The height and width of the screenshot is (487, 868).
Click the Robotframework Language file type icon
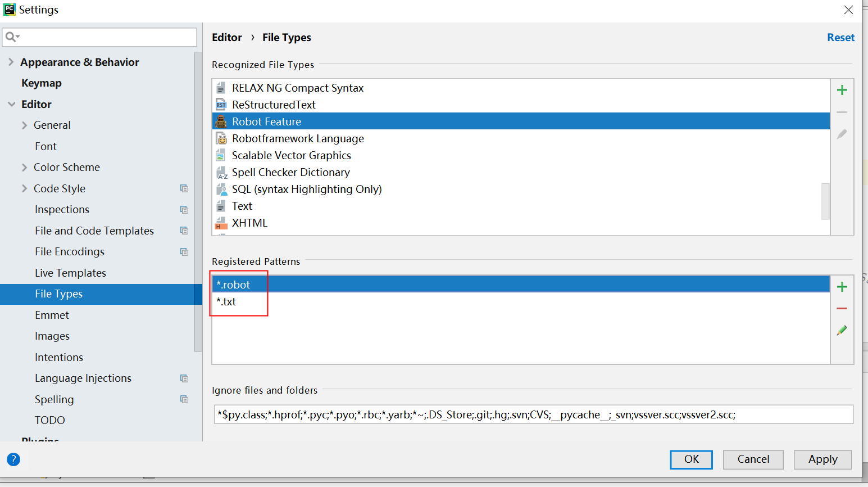(221, 138)
